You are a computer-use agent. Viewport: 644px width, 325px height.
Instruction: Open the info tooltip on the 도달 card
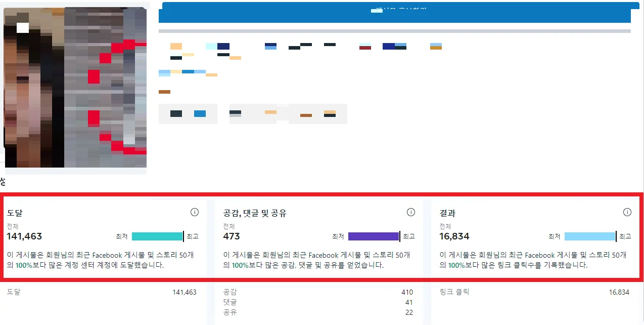pyautogui.click(x=194, y=212)
